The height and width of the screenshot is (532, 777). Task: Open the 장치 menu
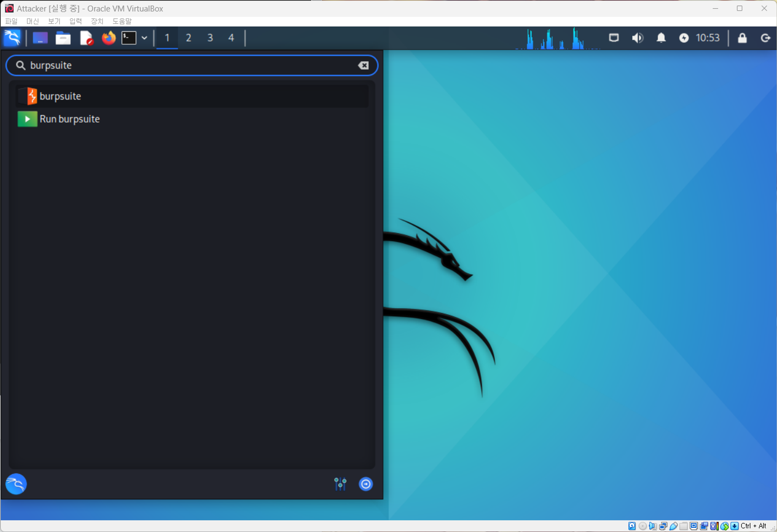[x=97, y=21]
